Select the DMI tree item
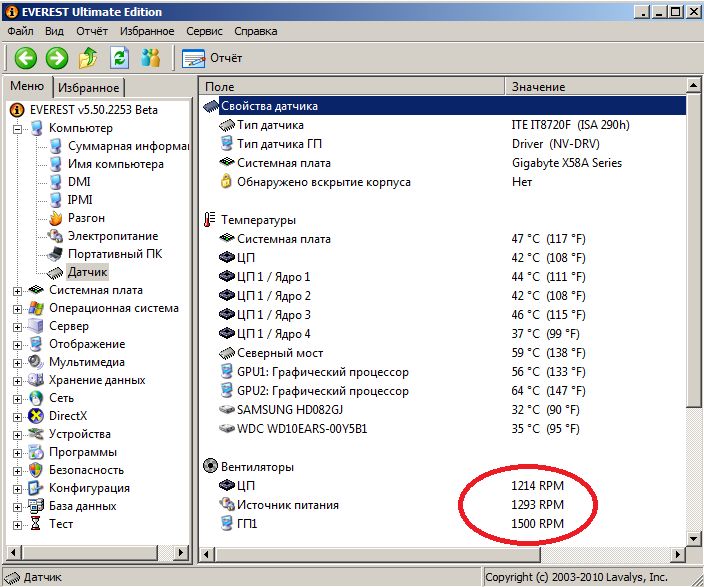The width and height of the screenshot is (704, 587). pos(79,182)
